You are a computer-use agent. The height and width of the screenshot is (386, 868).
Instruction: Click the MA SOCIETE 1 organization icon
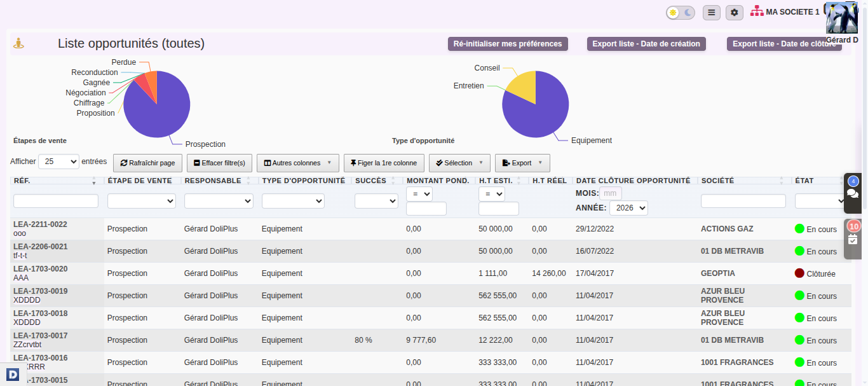pyautogui.click(x=757, y=11)
